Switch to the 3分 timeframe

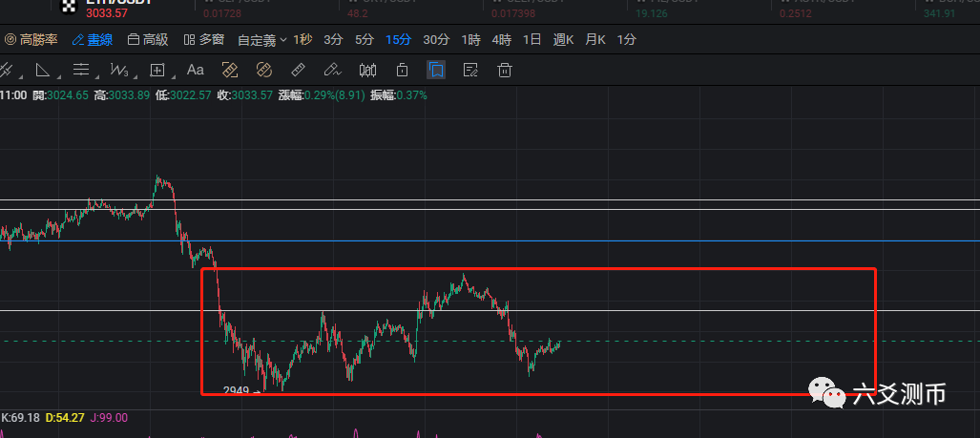click(333, 40)
